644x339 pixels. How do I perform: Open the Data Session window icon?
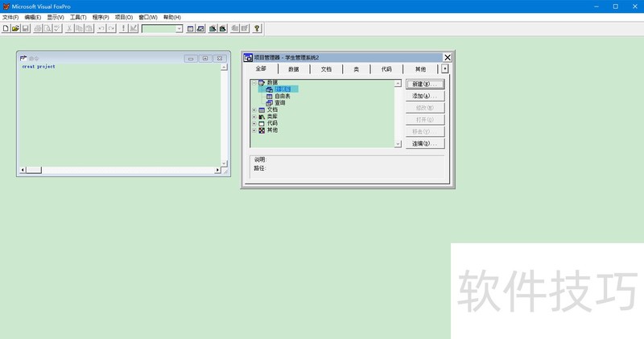tap(200, 28)
